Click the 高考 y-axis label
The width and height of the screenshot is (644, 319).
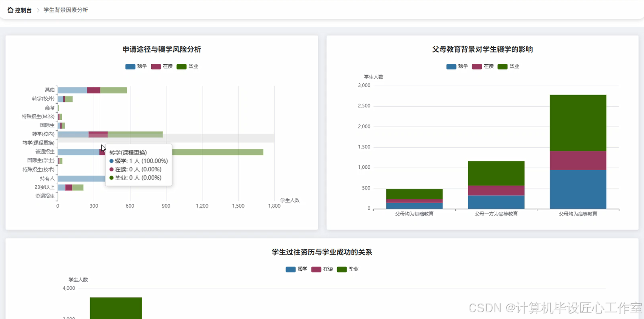(x=50, y=107)
